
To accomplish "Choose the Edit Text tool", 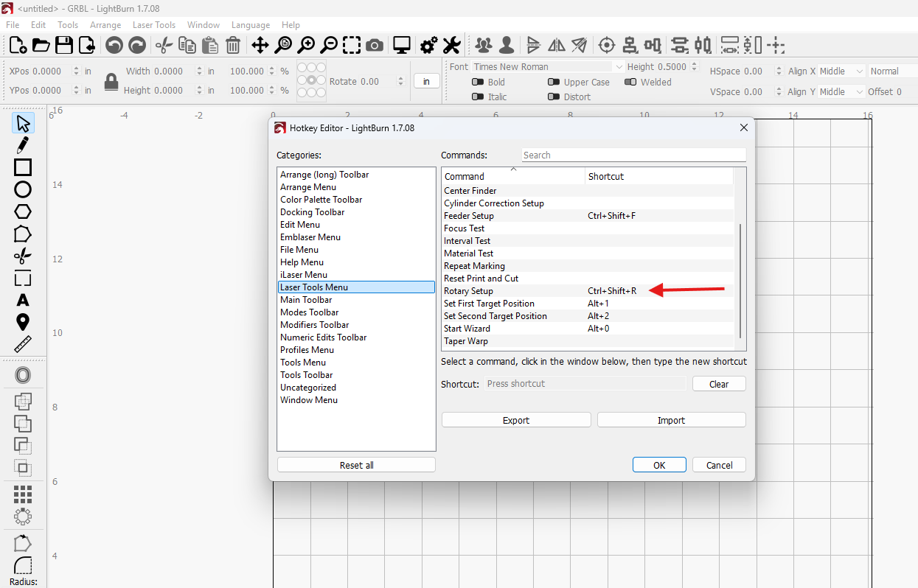I will (x=22, y=300).
